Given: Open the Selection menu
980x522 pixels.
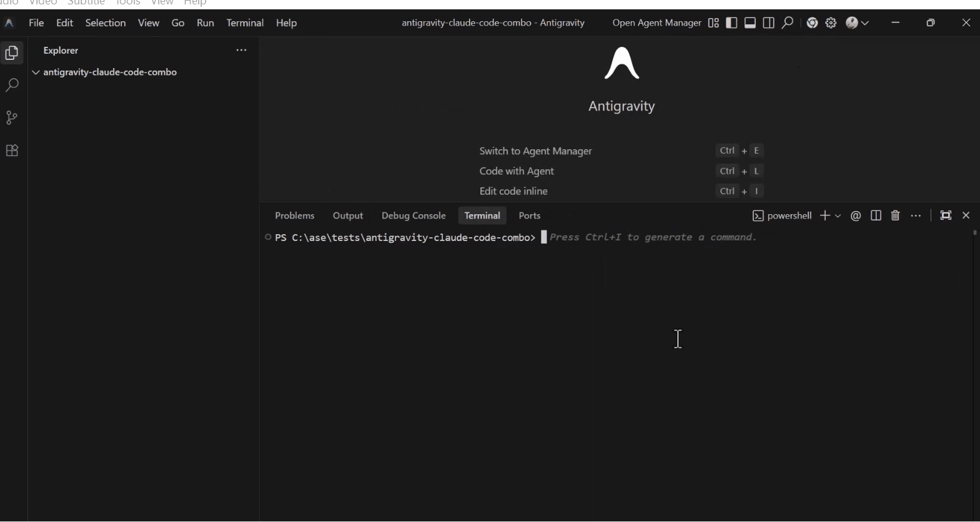Looking at the screenshot, I should [106, 23].
